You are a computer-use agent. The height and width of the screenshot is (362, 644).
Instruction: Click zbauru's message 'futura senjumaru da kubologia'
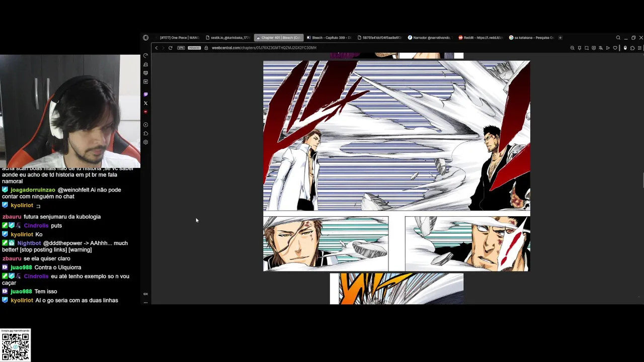click(x=62, y=217)
